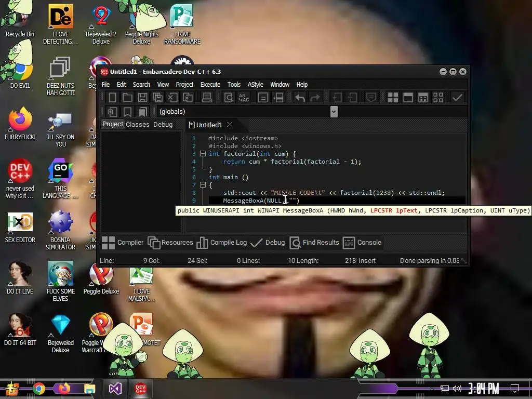Click the Go to bookmarks icon

point(142,112)
